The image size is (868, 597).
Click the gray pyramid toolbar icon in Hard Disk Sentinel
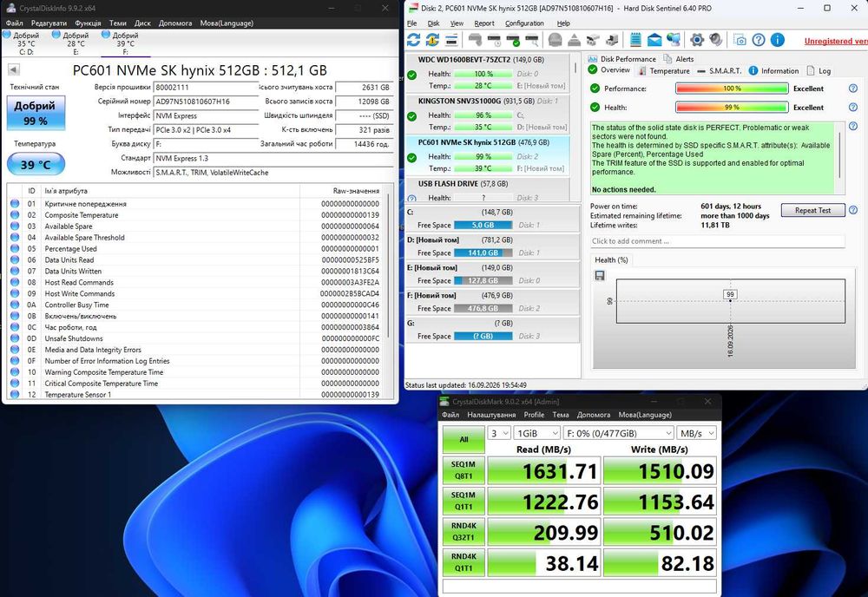click(x=574, y=40)
